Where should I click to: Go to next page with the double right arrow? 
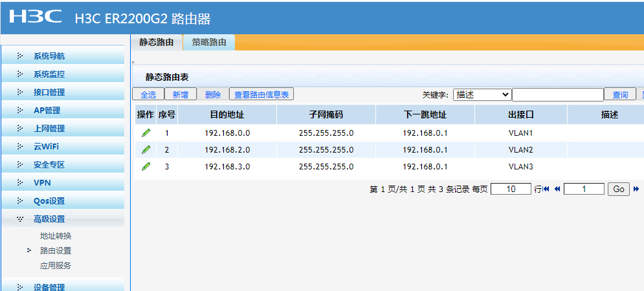(636, 189)
